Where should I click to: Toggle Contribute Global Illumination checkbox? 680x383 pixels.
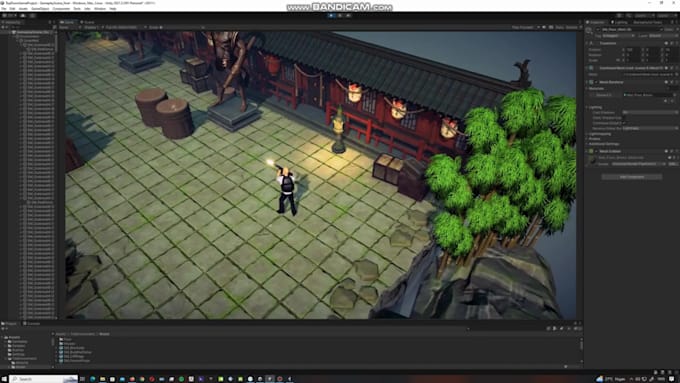point(624,123)
